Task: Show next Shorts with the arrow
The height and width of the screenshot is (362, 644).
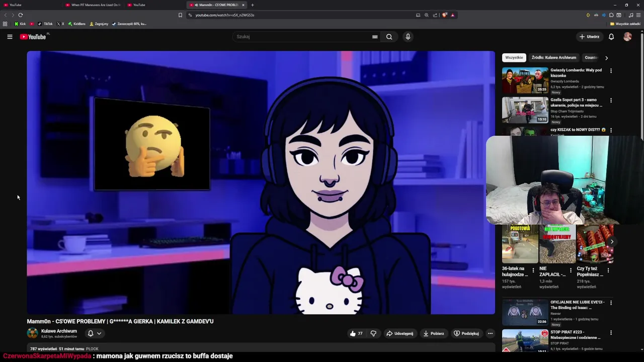Action: [x=612, y=242]
